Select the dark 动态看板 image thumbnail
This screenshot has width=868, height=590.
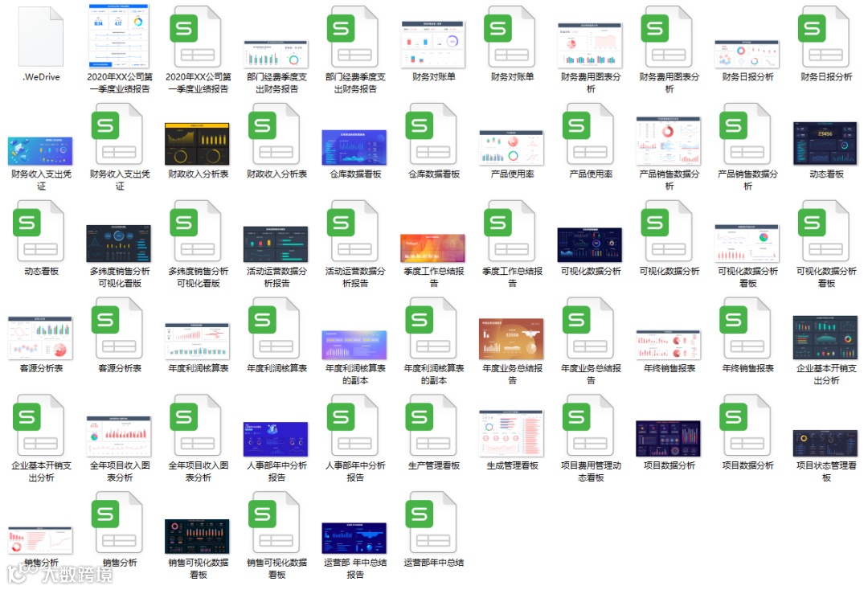(x=826, y=144)
